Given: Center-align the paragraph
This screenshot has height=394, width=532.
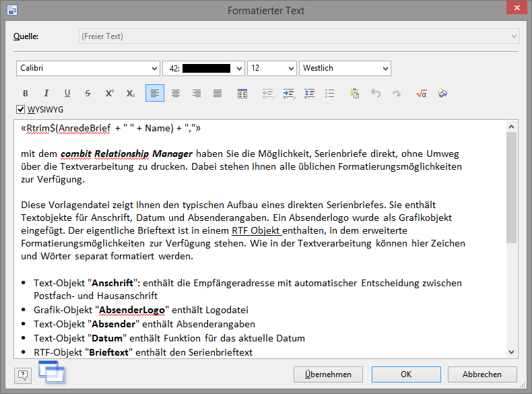Looking at the screenshot, I should click(176, 94).
